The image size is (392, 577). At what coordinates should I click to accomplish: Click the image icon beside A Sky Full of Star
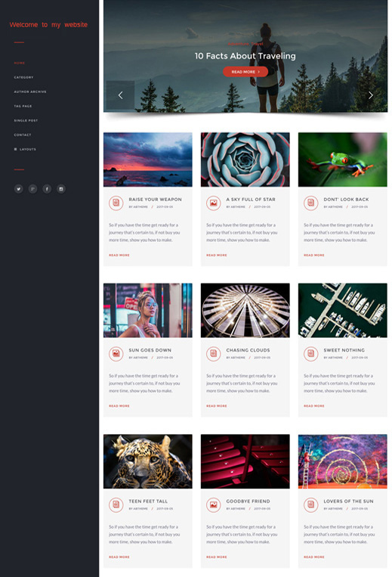[214, 203]
